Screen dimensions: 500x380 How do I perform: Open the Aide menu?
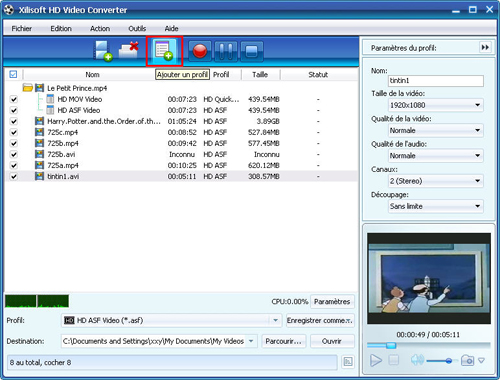point(171,28)
